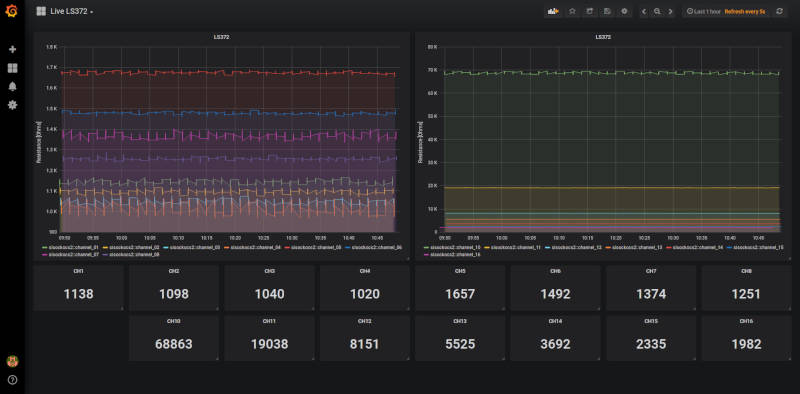Screen dimensions: 800x394
Task: Click purple color swatch of channel_08 legend
Action: pyautogui.click(x=106, y=254)
